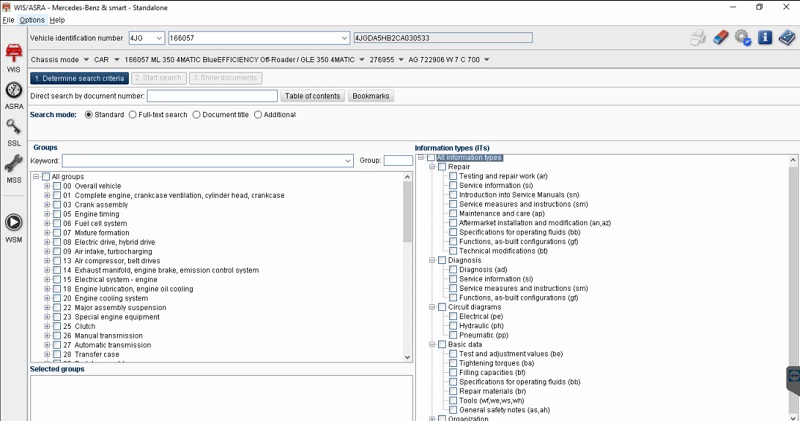800x421 pixels.
Task: Open the Options menu
Action: [32, 20]
